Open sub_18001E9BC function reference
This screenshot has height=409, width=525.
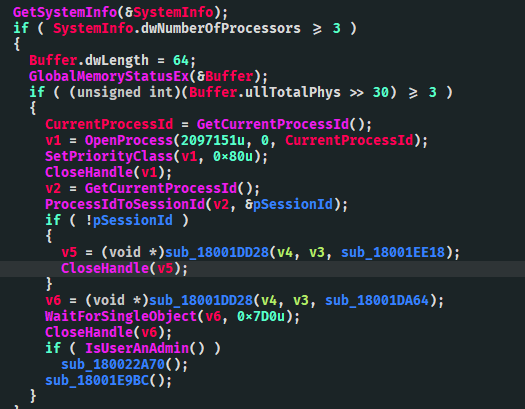click(x=97, y=381)
